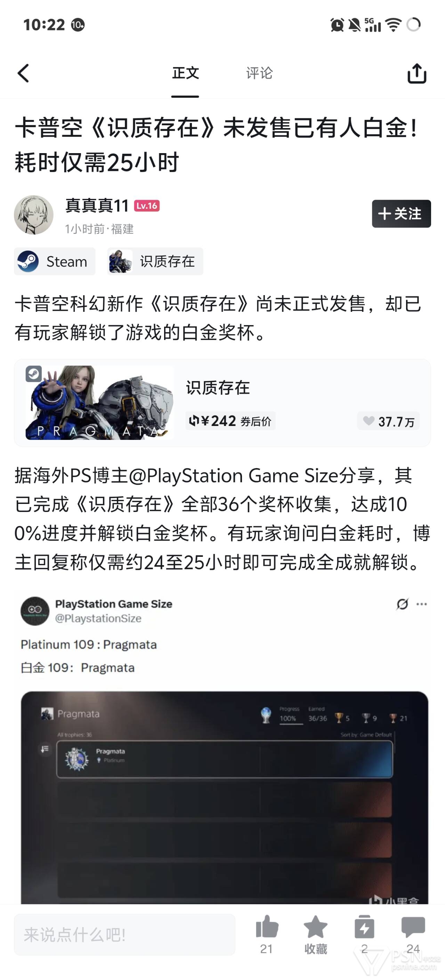Tap the author avatar of 真真真11

tap(34, 215)
